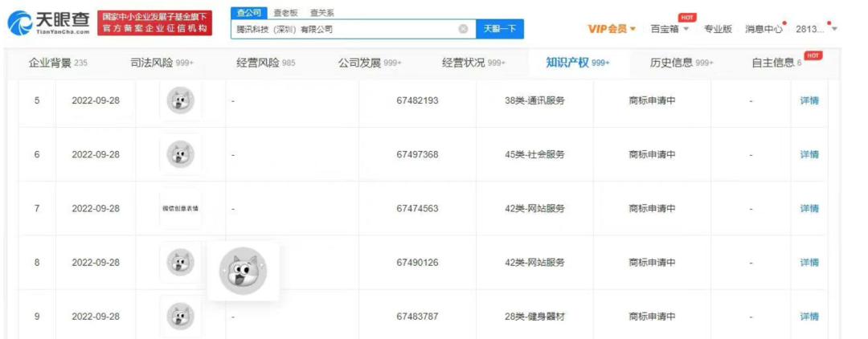This screenshot has width=868, height=339.
Task: Click the dog trademark thumbnail in row 8
Action: point(181,263)
